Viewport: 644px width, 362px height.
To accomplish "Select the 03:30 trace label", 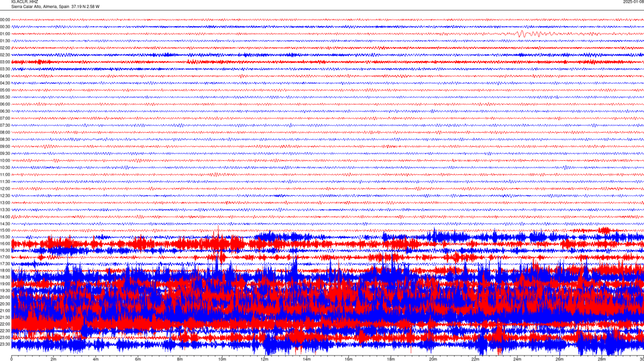I will click(5, 69).
